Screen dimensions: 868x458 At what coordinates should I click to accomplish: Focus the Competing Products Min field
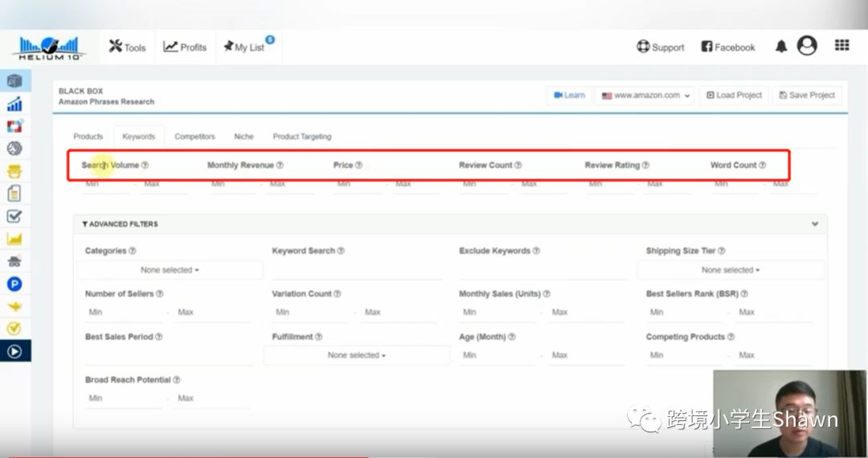pos(684,355)
